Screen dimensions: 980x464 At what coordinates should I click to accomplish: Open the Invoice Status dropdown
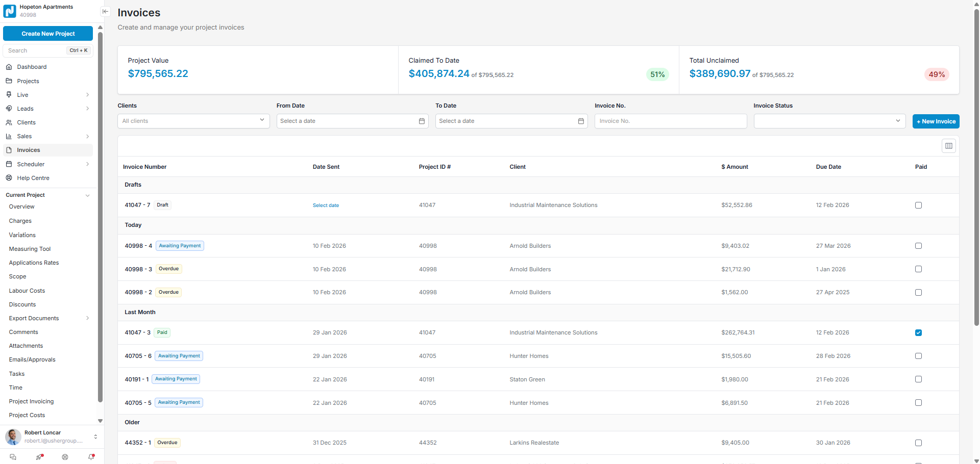[x=829, y=121]
